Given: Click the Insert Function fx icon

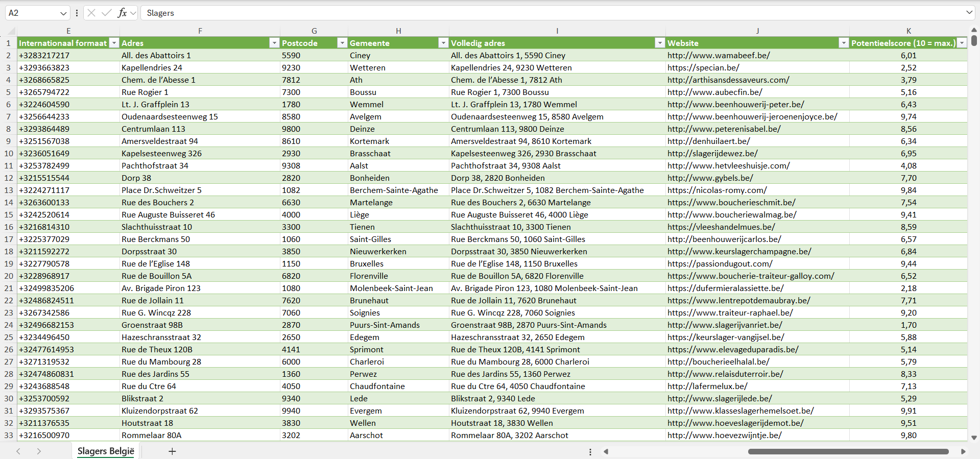Looking at the screenshot, I should tap(122, 13).
